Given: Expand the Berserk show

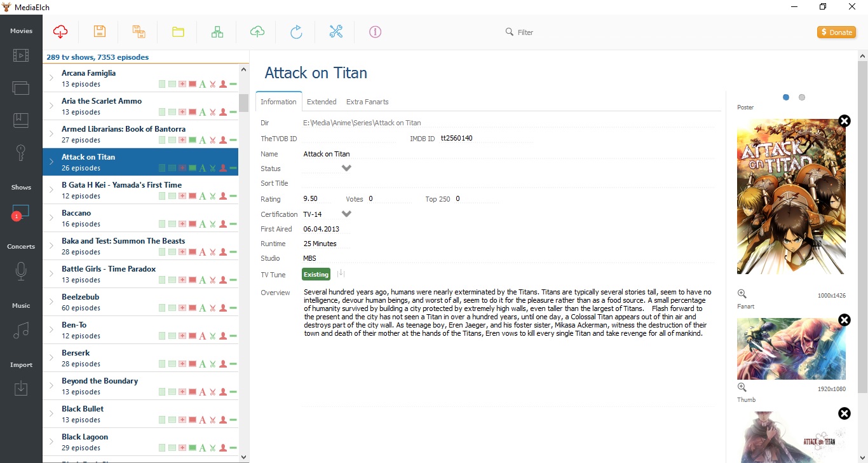Looking at the screenshot, I should (51, 358).
